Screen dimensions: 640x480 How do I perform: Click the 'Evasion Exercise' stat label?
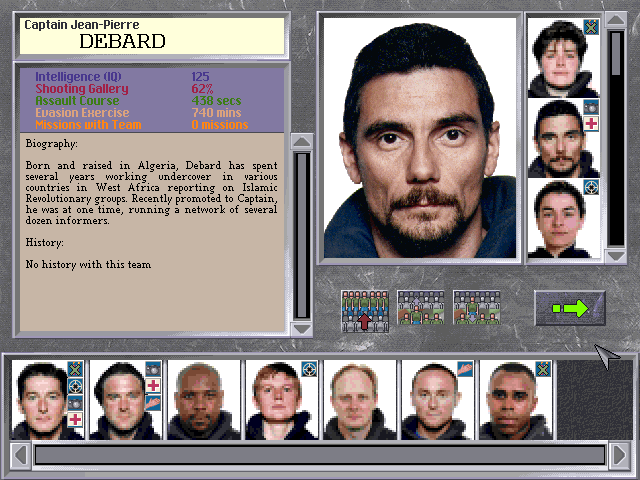82,113
